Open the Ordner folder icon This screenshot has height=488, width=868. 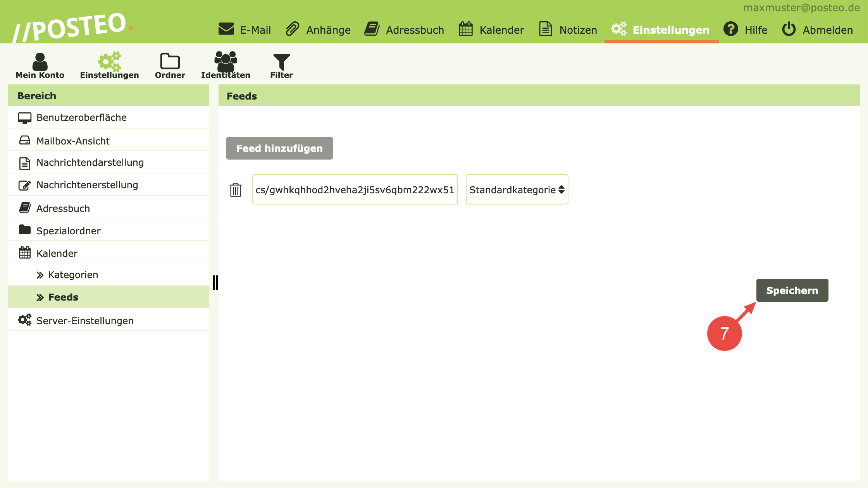(170, 61)
